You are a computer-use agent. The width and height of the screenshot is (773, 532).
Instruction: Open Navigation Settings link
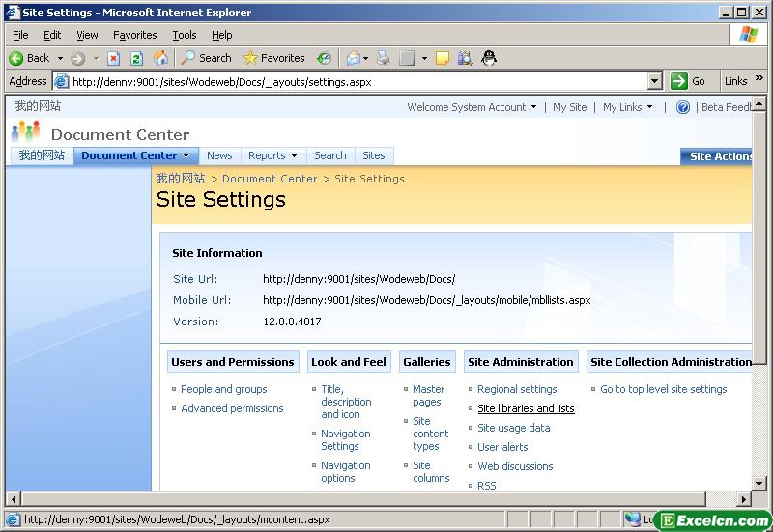[346, 440]
